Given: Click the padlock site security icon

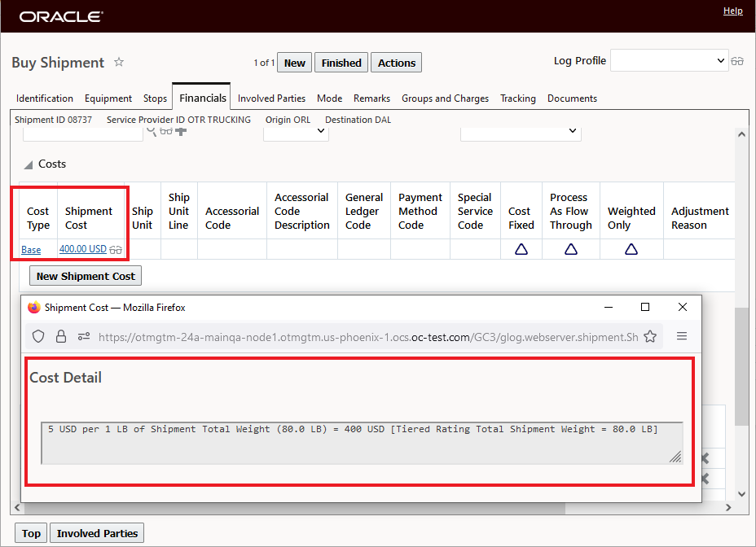Looking at the screenshot, I should [x=61, y=336].
